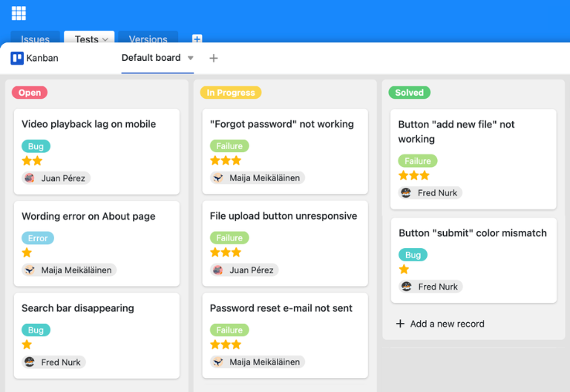Screen dimensions: 570x392
Task: Add a new board with plus
Action: [214, 58]
